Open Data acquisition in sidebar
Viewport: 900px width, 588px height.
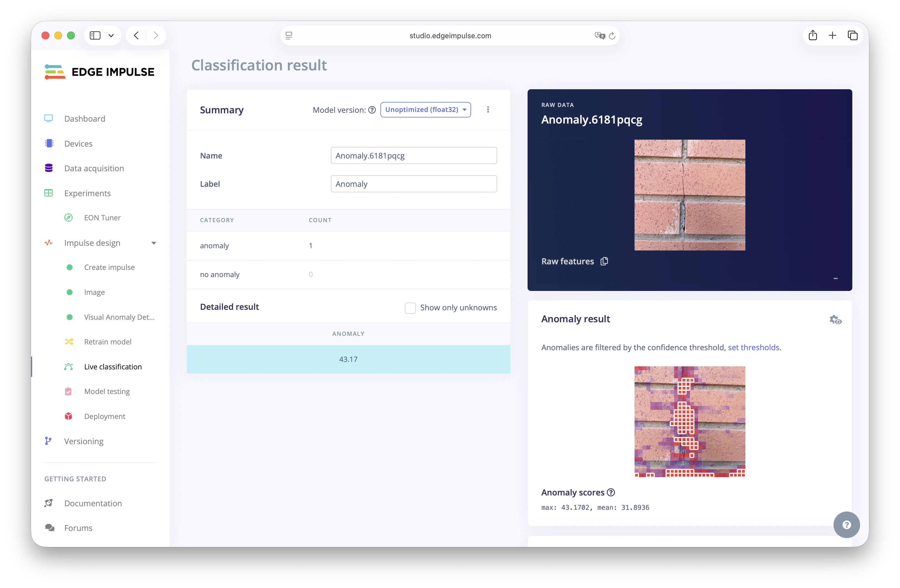click(94, 168)
